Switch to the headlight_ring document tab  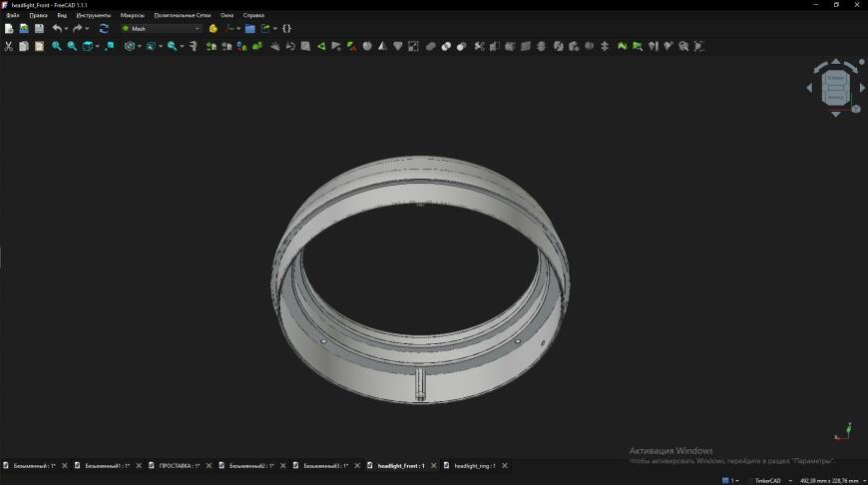475,466
